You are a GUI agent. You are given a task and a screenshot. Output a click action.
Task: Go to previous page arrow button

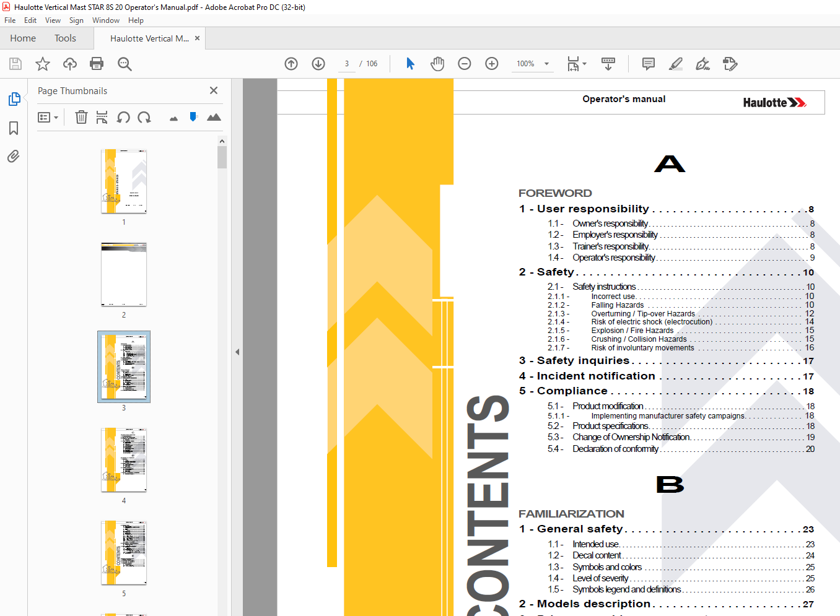point(291,64)
